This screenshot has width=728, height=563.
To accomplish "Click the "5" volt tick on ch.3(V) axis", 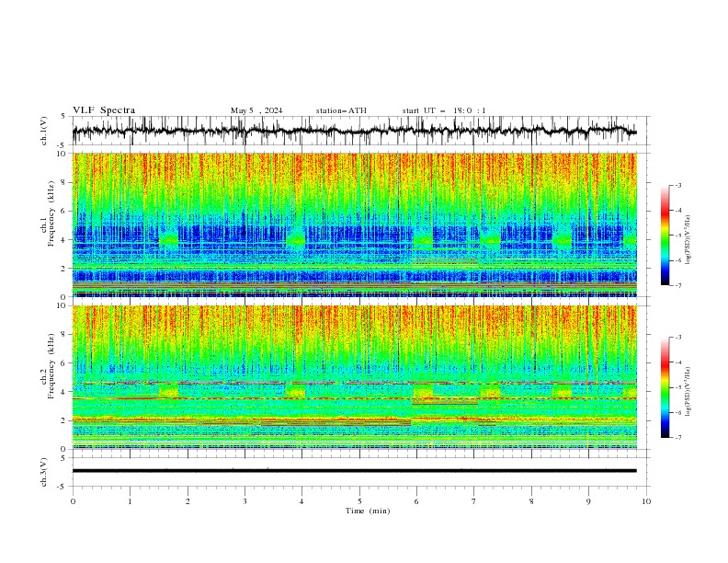I will [63, 458].
